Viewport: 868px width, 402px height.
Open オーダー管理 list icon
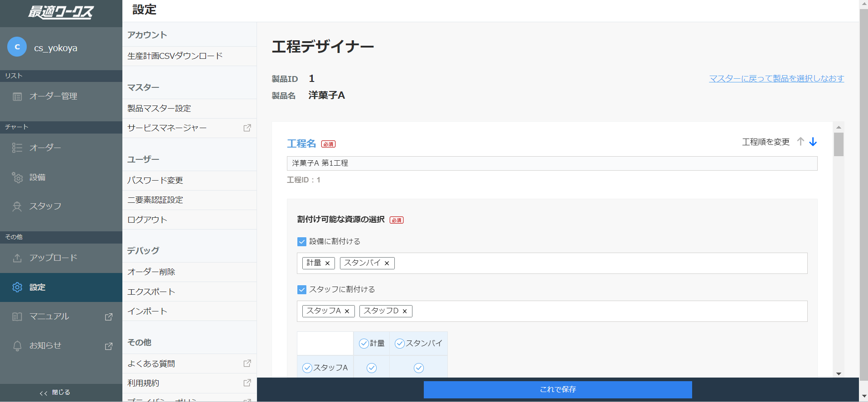(17, 96)
